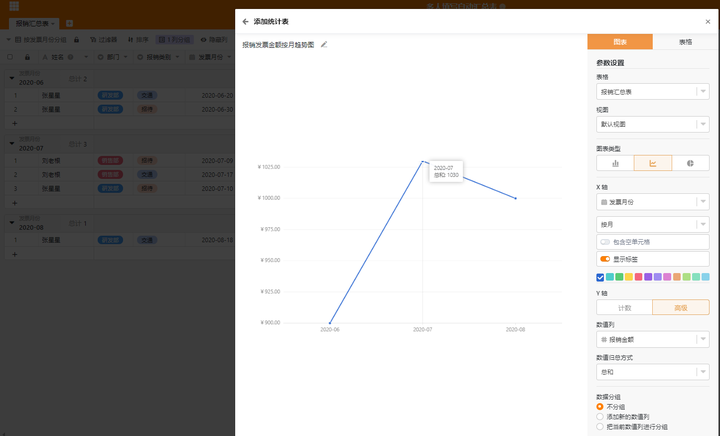Click the info icon beside 姓名 column
The width and height of the screenshot is (720, 436).
pyautogui.click(x=70, y=57)
